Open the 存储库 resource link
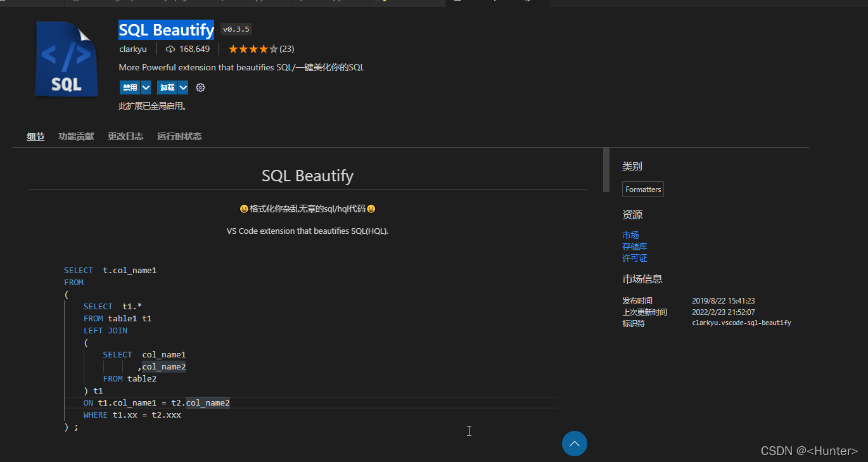This screenshot has height=462, width=868. pyautogui.click(x=635, y=247)
